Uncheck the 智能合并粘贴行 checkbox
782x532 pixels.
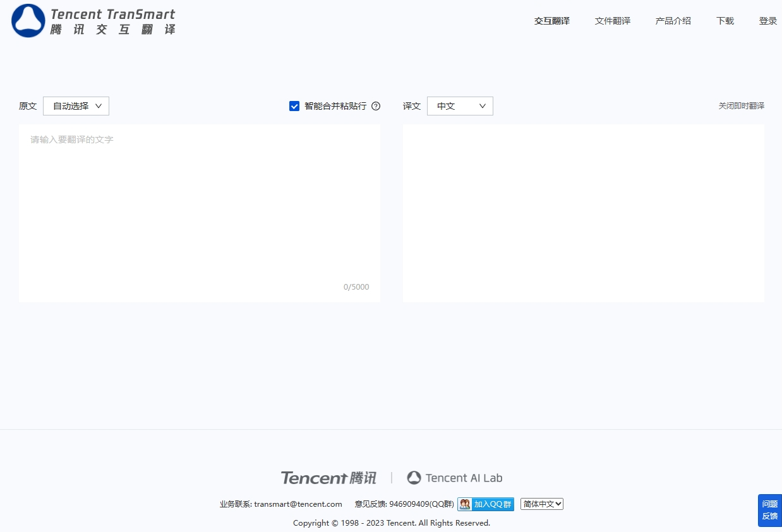(x=294, y=106)
